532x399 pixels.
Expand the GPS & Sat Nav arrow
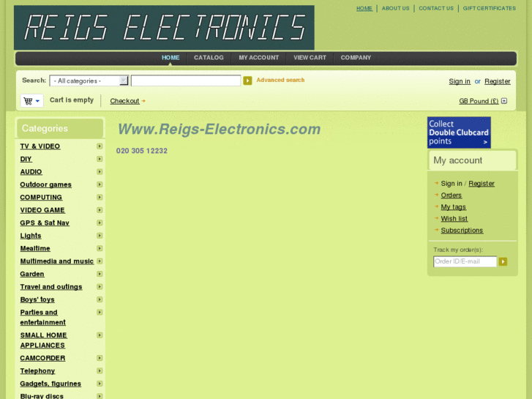point(100,223)
